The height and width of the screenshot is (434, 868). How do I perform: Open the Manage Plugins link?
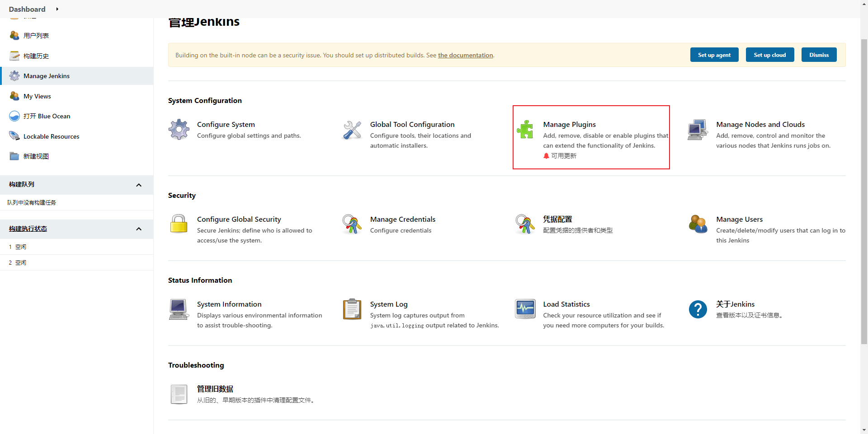[x=570, y=124]
